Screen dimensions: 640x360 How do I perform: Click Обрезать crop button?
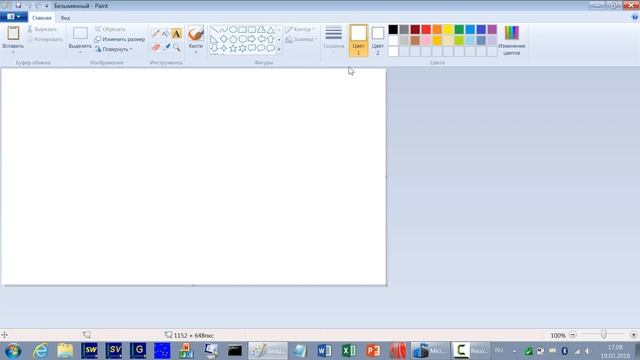[110, 29]
